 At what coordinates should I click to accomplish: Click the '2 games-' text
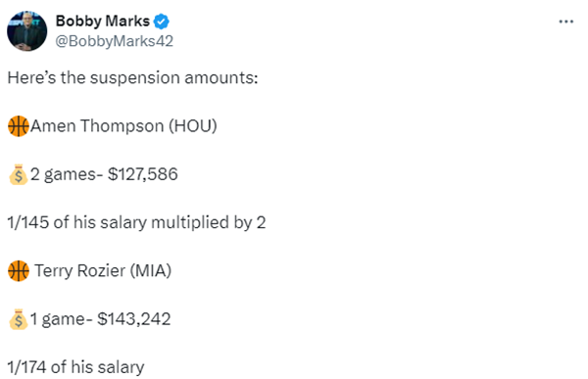coord(67,174)
